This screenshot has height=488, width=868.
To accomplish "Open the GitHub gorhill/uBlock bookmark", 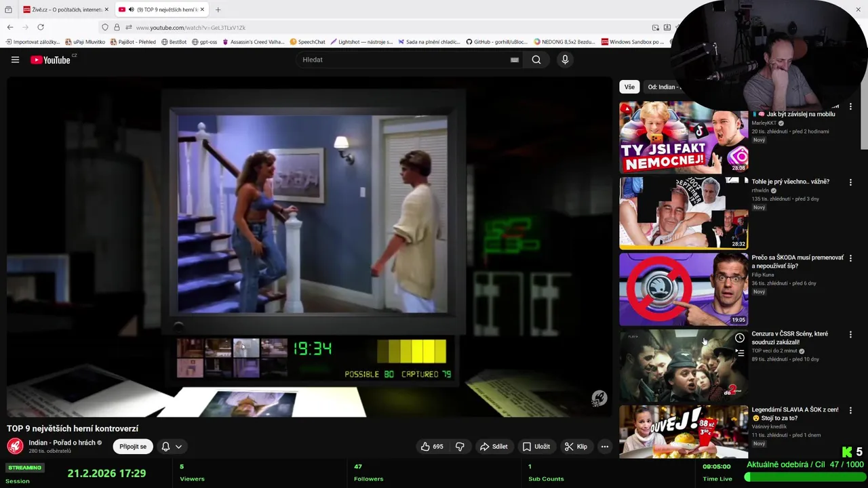I will pos(496,42).
